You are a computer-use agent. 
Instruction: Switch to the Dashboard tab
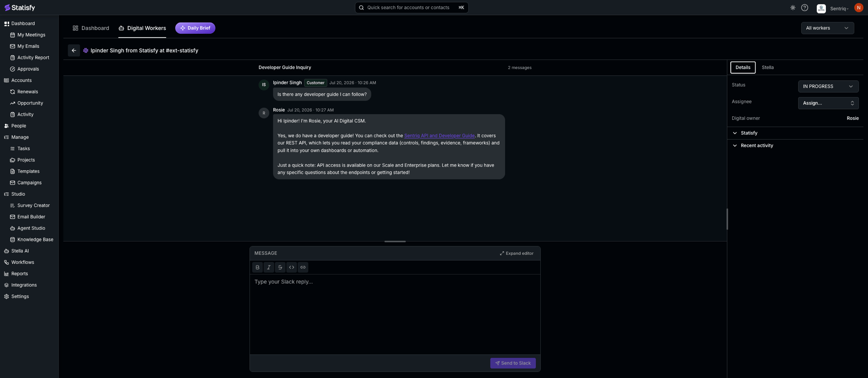(x=91, y=28)
